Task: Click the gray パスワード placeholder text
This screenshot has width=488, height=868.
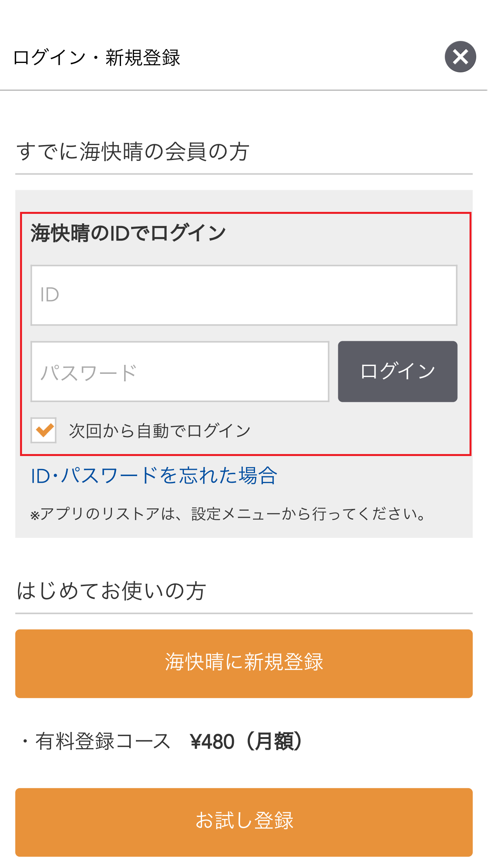Action: [88, 372]
